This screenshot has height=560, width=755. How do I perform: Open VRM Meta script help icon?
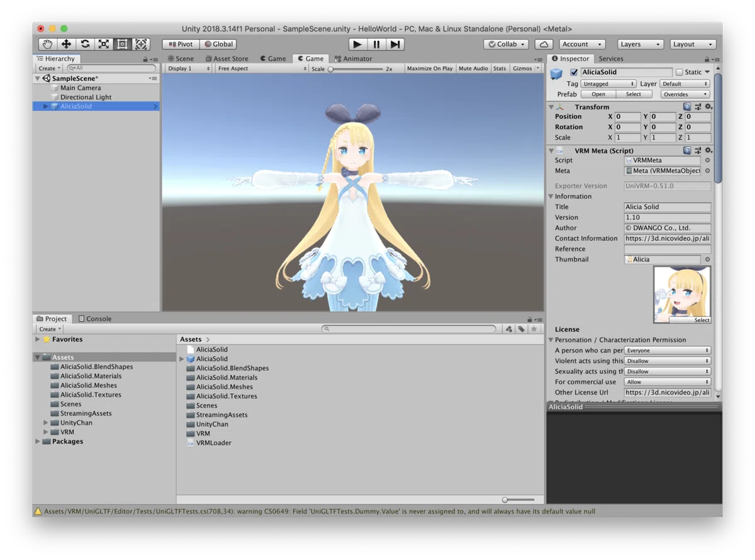tap(687, 150)
